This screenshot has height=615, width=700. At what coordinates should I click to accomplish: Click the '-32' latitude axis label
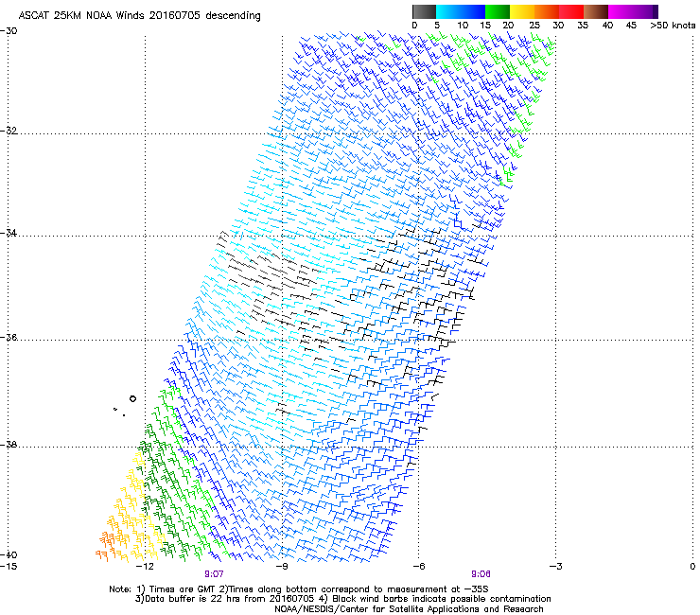[9, 131]
